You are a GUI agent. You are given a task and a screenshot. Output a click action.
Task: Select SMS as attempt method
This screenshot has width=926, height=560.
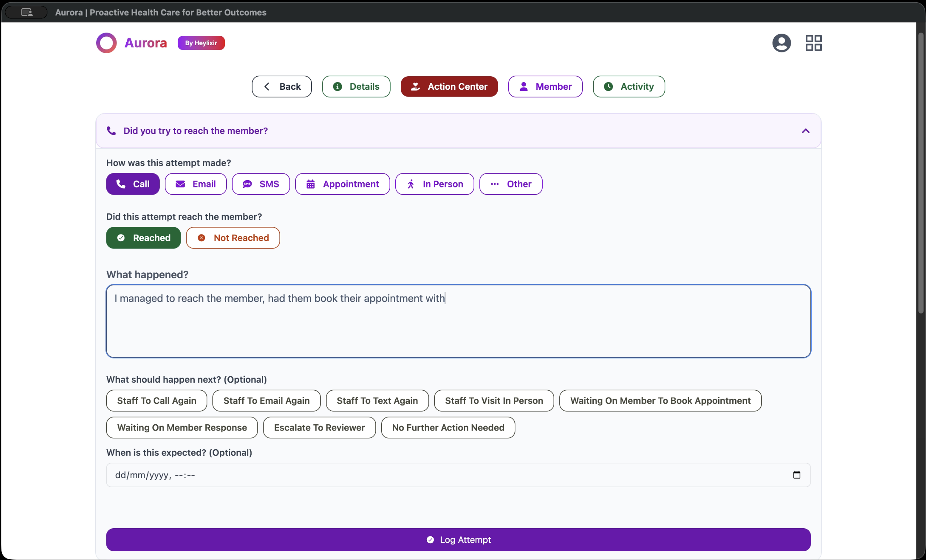point(261,184)
